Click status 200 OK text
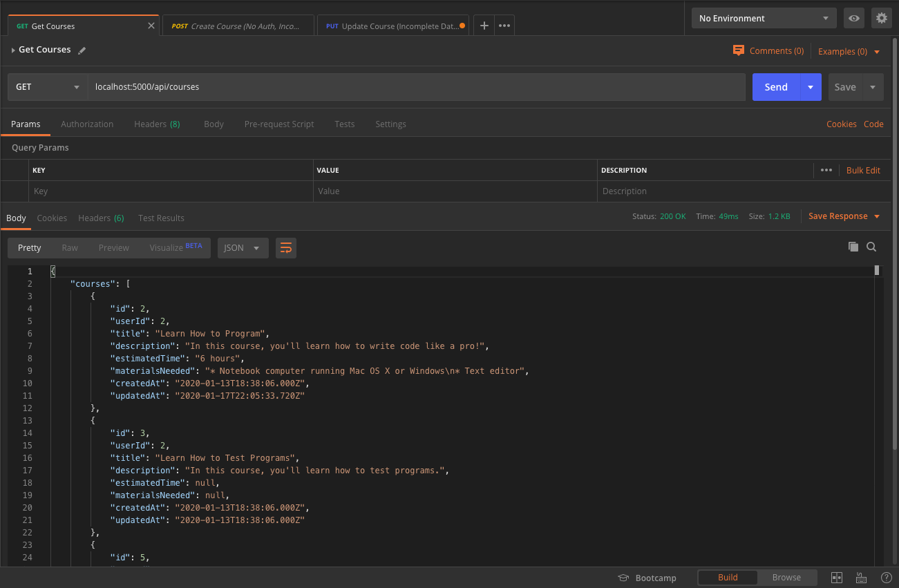Image resolution: width=899 pixels, height=588 pixels. click(672, 216)
